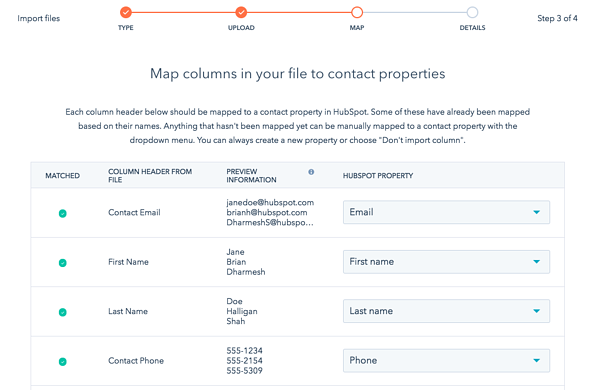Click the matched checkmark for Last Name

(x=63, y=312)
